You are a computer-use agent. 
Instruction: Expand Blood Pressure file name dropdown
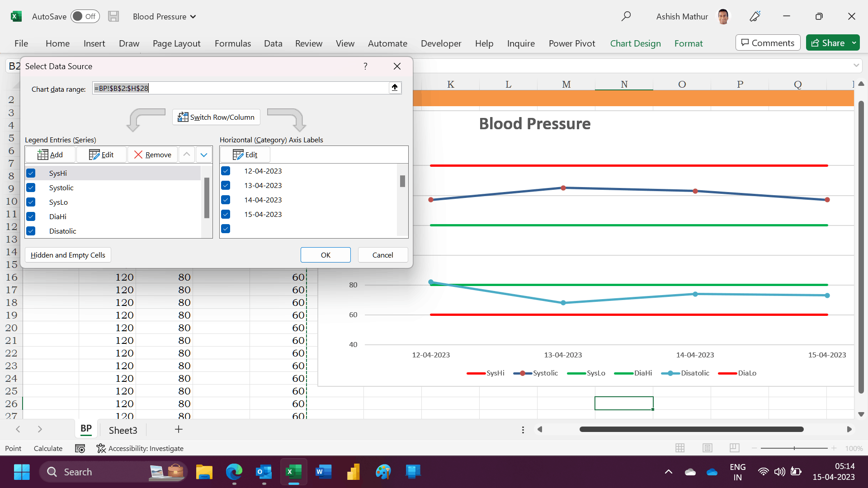[193, 17]
